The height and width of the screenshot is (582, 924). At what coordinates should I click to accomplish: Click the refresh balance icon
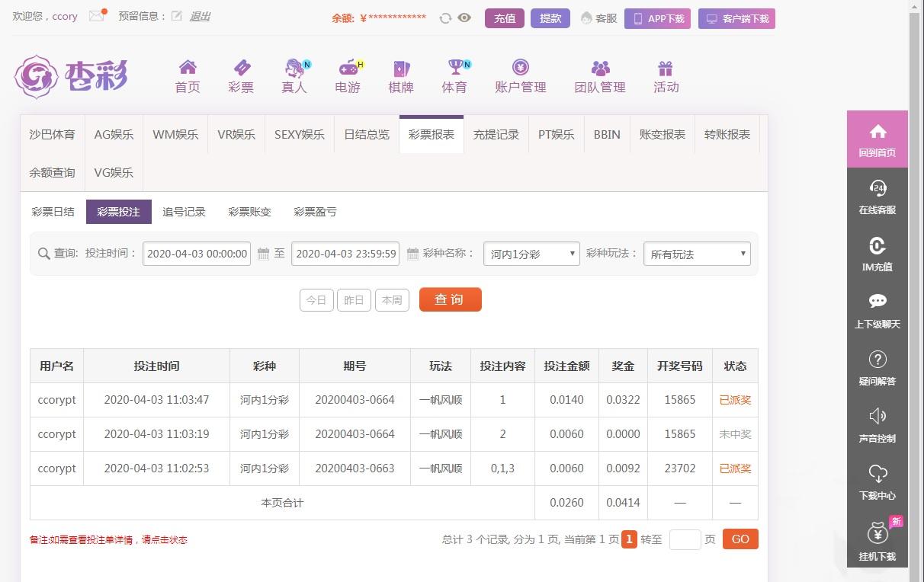tap(445, 18)
